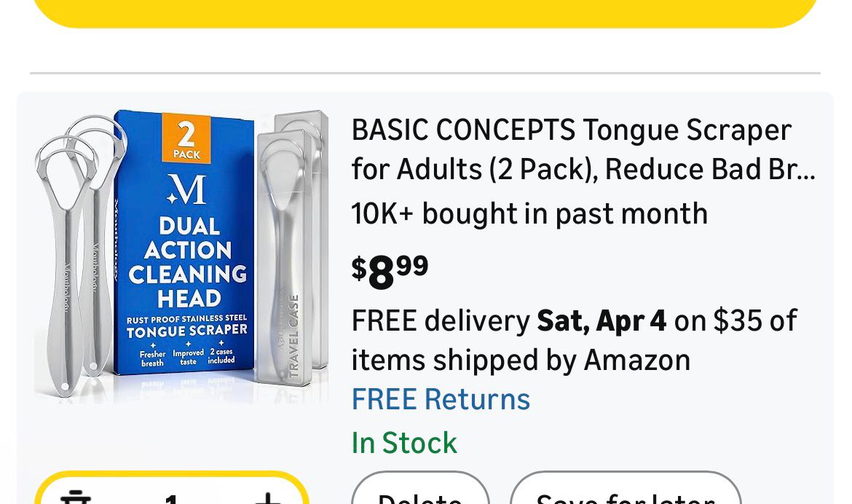Tap the yellow button at the top
Image resolution: width=852 pixels, height=504 pixels.
pos(425,12)
